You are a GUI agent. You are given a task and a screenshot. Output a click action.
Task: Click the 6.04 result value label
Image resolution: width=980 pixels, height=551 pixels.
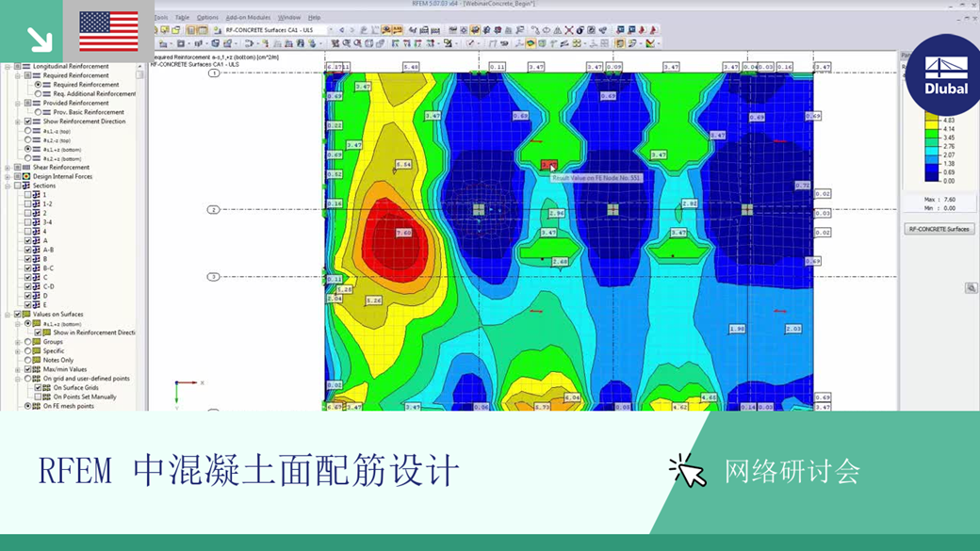click(x=572, y=397)
